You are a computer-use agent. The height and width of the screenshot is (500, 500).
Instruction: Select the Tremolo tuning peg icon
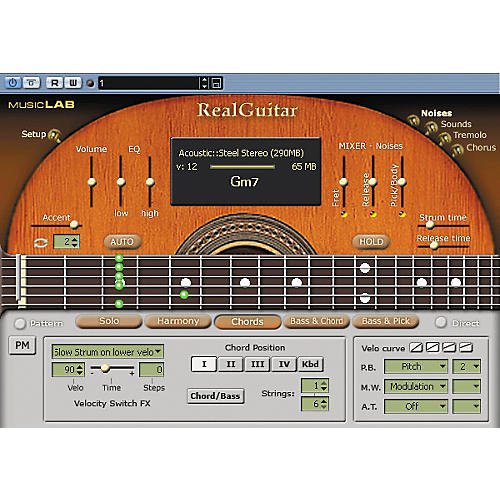click(x=444, y=138)
